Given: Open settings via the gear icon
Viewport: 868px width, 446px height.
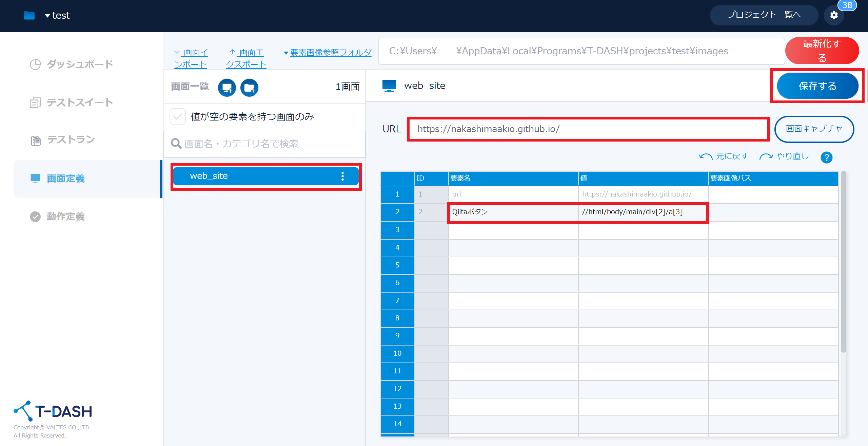Looking at the screenshot, I should click(834, 15).
